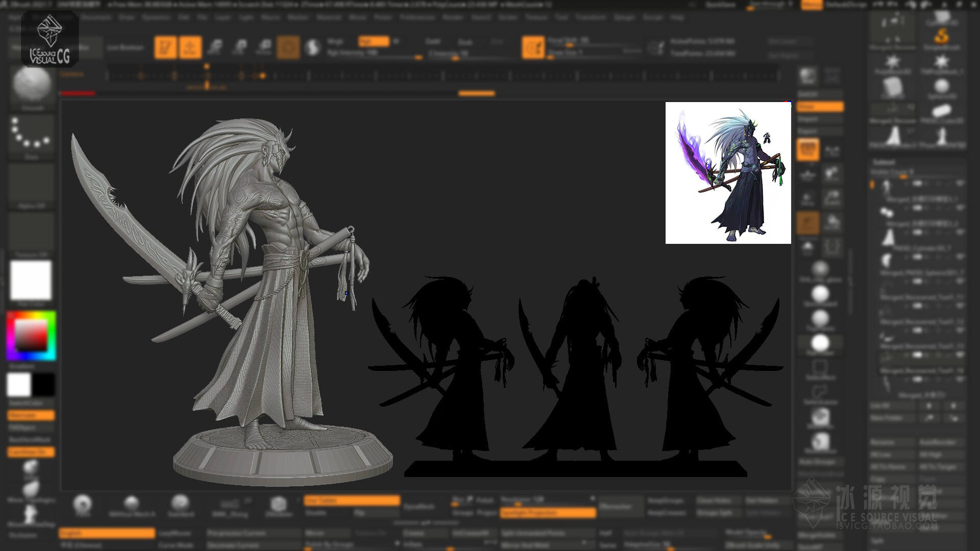980x551 pixels.
Task: Select the Move transform icon
Action: [x=215, y=47]
